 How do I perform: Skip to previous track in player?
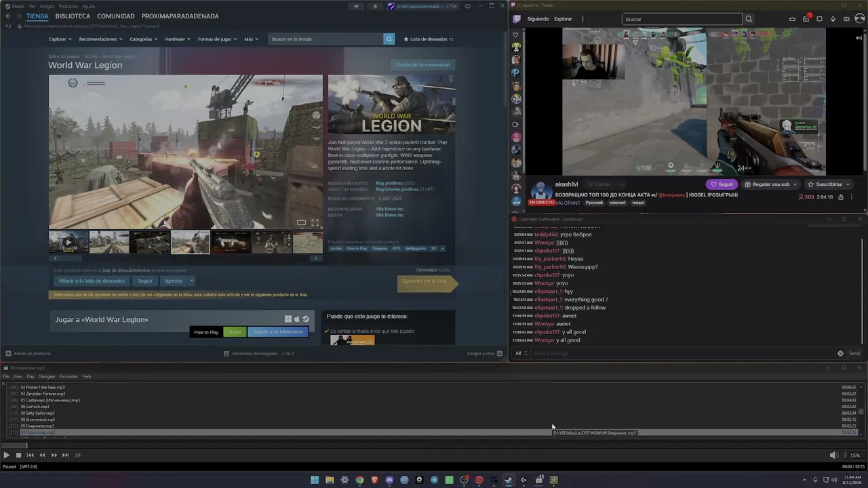[31, 455]
